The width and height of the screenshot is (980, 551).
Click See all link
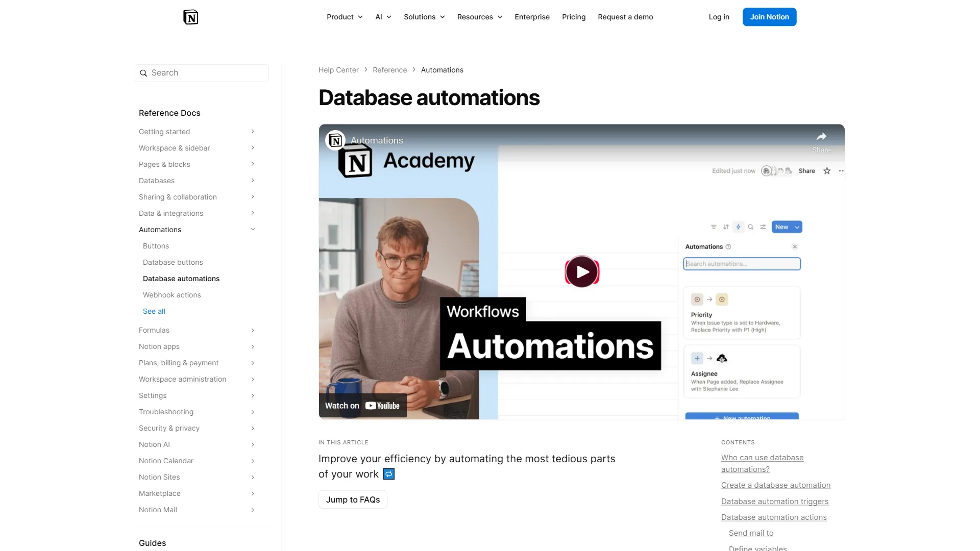[x=154, y=311]
